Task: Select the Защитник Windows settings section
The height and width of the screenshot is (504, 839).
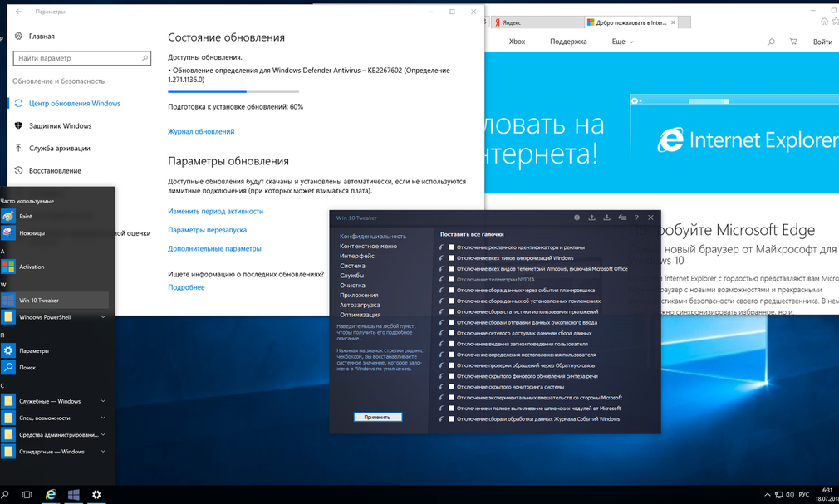Action: (x=61, y=125)
